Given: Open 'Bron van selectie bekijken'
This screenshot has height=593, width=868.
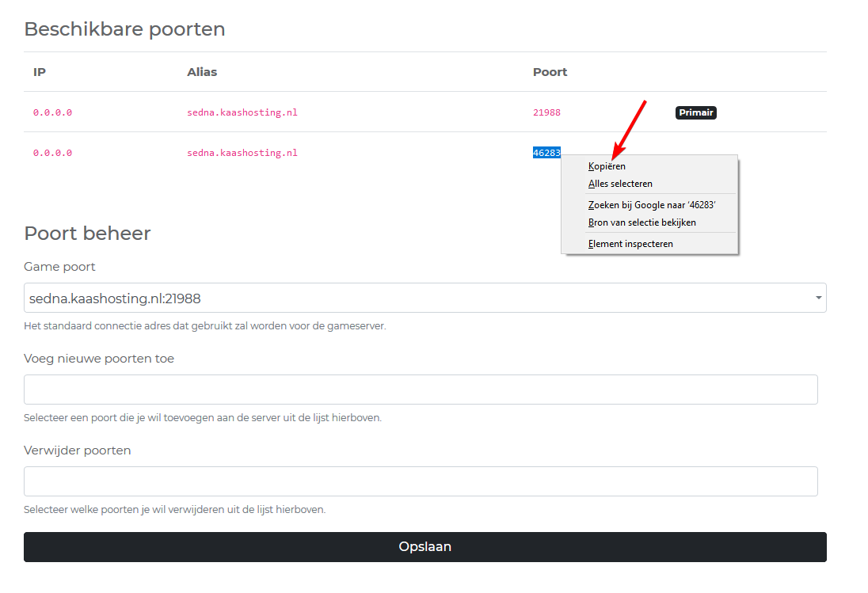Looking at the screenshot, I should tap(641, 222).
